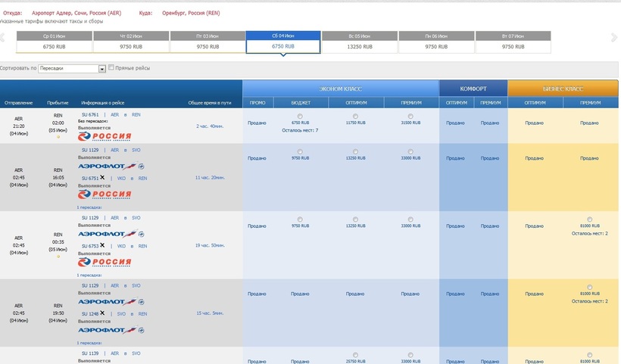Select the 6750 RUB Бюджет fare
Image resolution: width=621 pixels, height=364 pixels.
tap(300, 116)
